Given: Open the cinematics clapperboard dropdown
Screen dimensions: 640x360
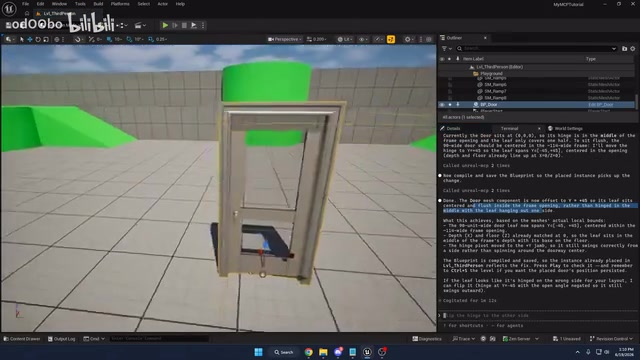Looking at the screenshot, I should point(140,25).
